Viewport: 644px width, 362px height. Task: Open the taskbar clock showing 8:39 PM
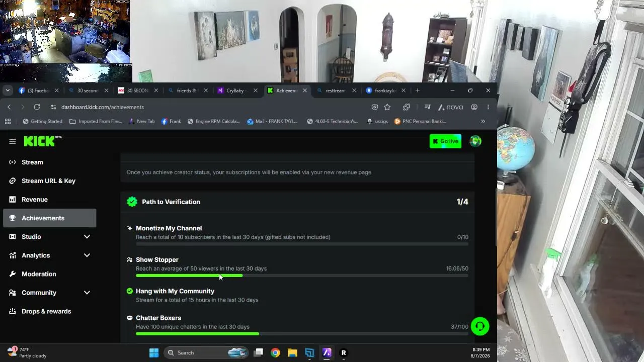point(480,352)
